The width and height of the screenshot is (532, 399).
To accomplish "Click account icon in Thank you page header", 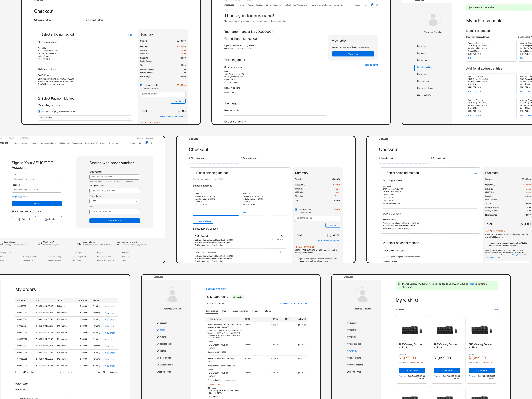I will click(377, 5).
